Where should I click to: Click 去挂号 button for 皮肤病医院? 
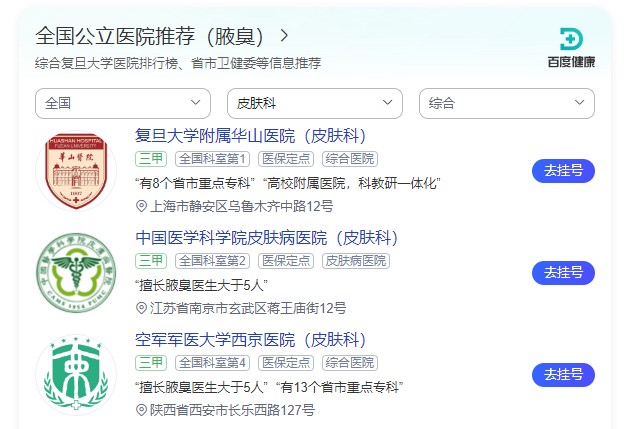coord(563,273)
